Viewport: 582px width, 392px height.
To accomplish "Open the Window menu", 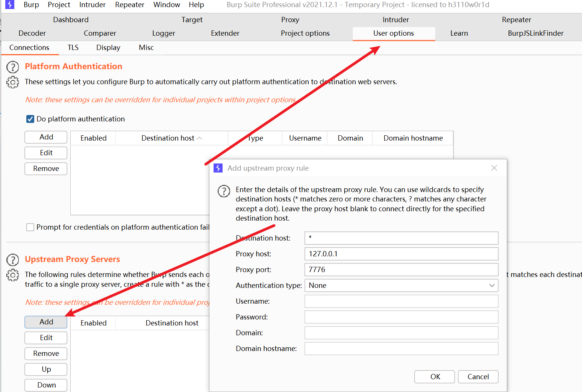I will tap(167, 5).
